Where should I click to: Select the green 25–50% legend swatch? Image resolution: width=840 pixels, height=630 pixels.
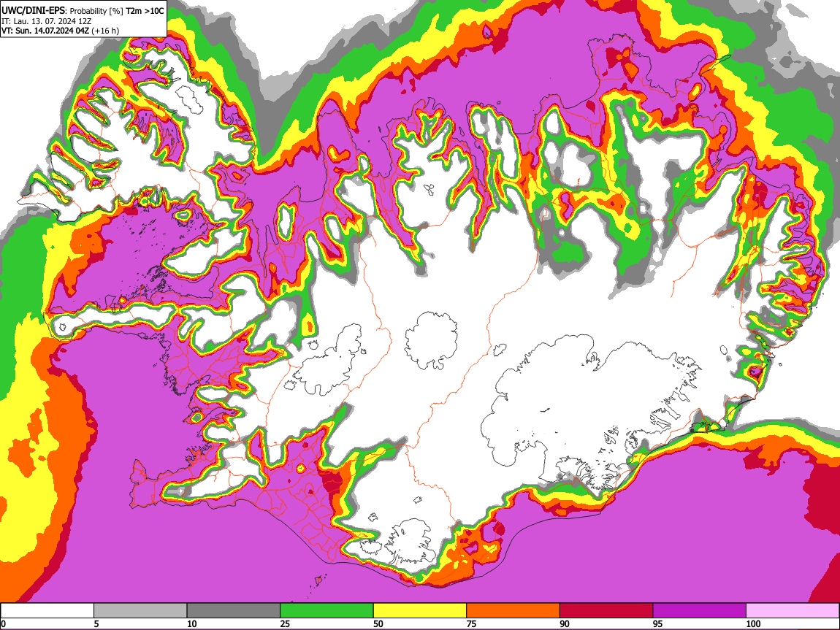point(327,610)
